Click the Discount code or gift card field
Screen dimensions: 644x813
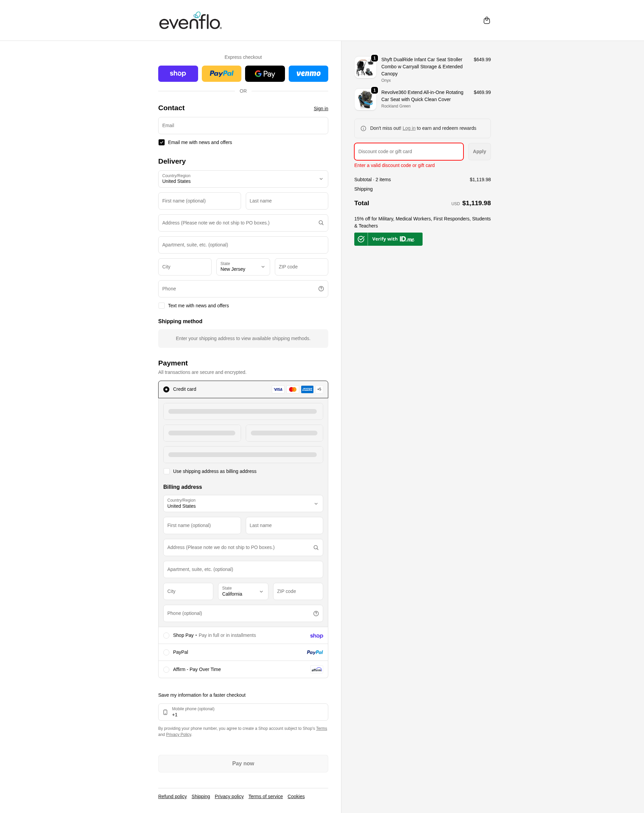(x=408, y=151)
